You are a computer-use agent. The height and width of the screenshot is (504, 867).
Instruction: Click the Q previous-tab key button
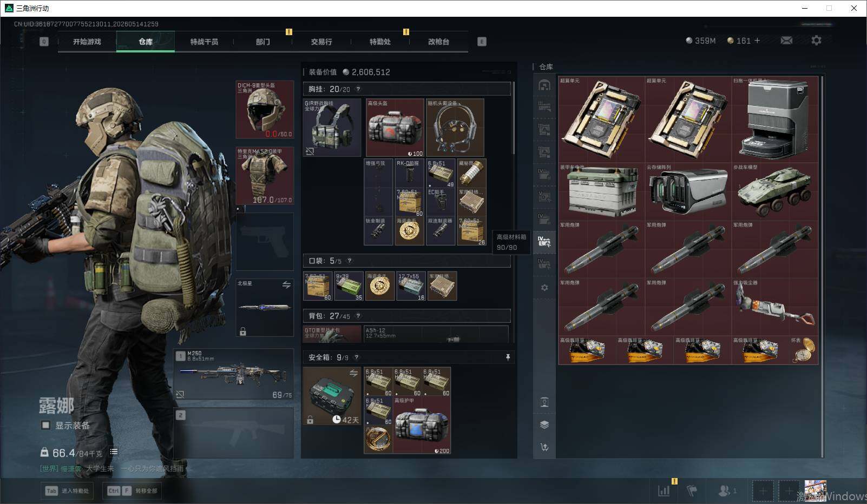click(x=44, y=42)
